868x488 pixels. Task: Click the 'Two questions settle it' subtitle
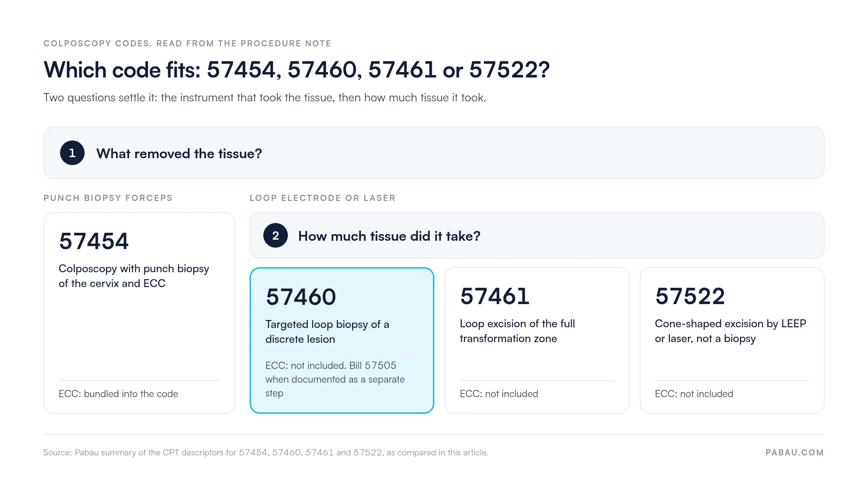(265, 98)
